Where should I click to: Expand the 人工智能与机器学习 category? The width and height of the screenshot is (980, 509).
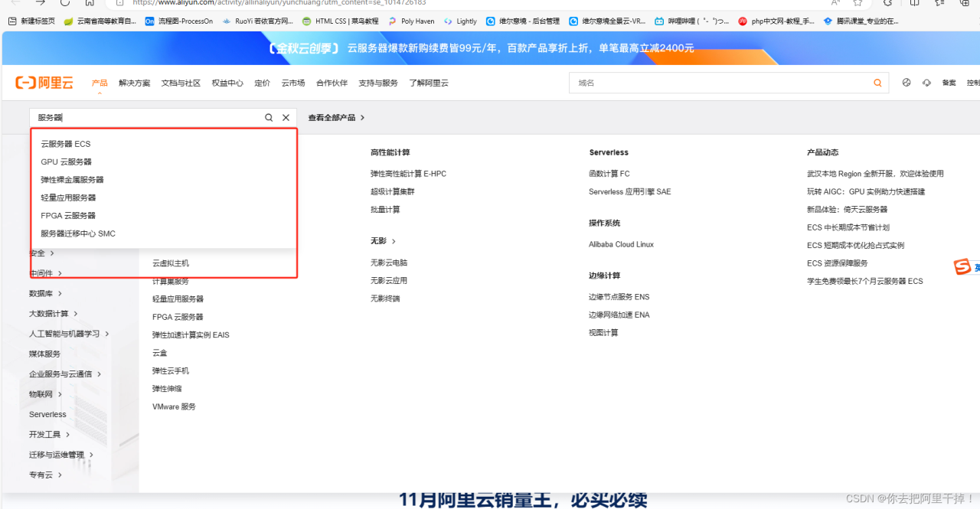[x=70, y=334]
